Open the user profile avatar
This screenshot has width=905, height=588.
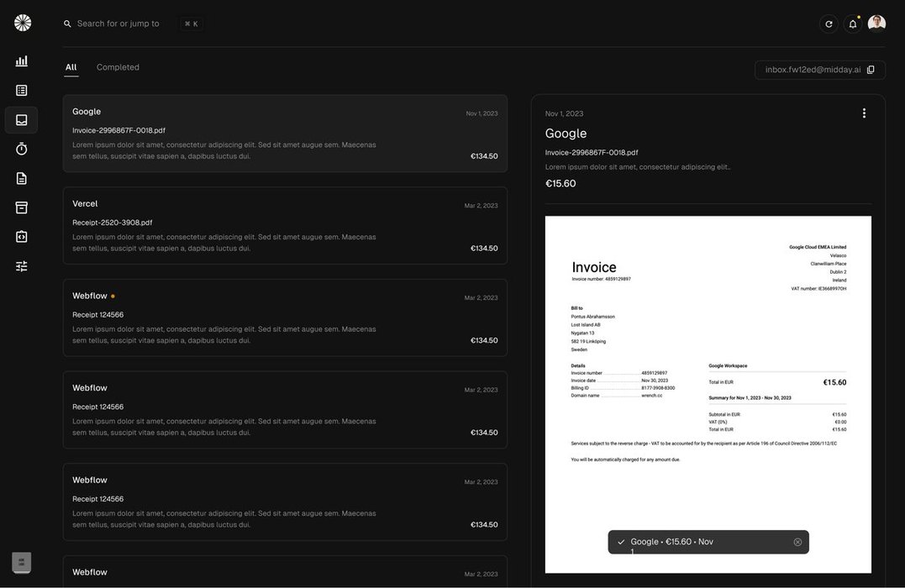tap(876, 24)
